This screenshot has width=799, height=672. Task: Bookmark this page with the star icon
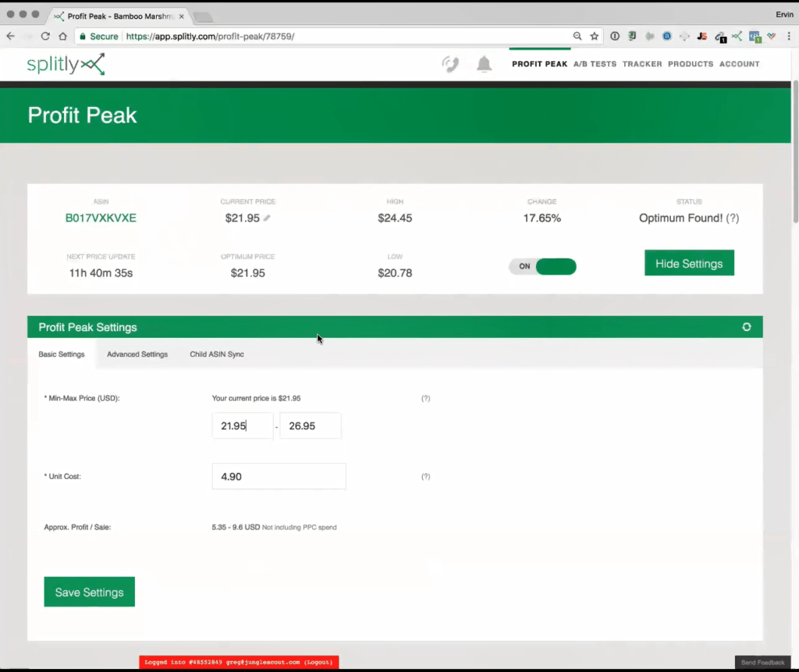[594, 36]
